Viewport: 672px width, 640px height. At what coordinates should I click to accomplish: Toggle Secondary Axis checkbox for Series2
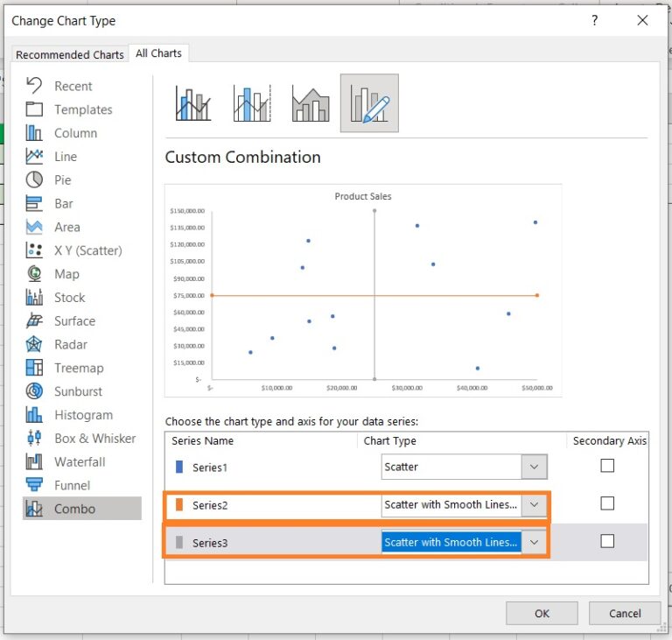(x=607, y=503)
